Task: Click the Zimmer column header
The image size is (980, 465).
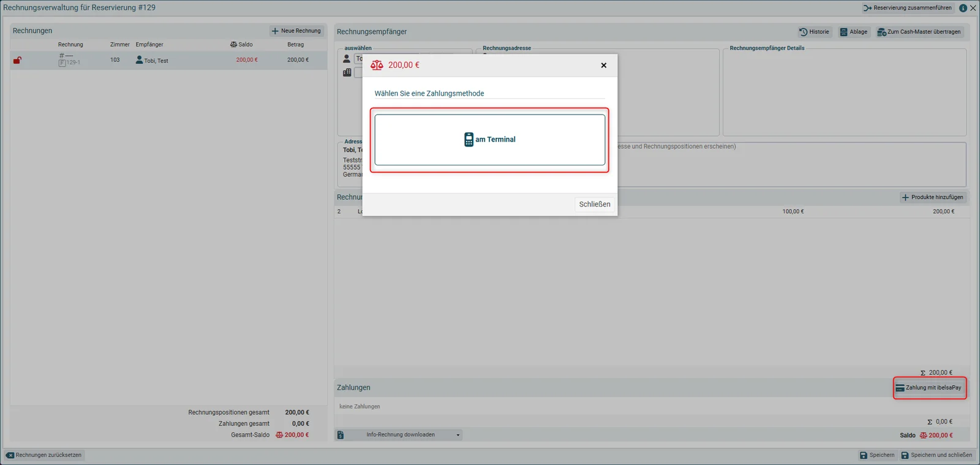Action: [120, 45]
